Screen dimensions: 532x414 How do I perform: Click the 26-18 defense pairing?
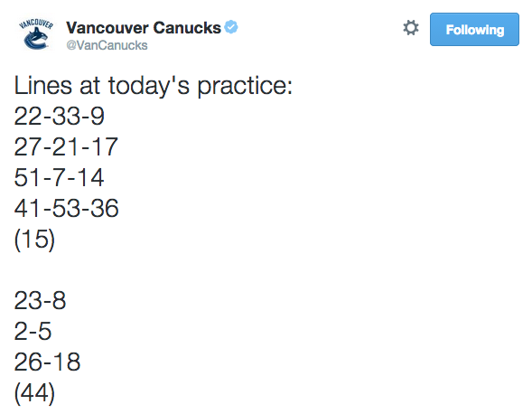click(47, 362)
